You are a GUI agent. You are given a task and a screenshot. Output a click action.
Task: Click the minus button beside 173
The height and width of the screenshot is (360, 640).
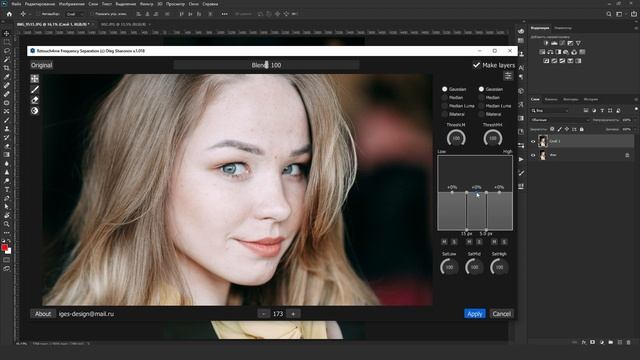click(x=264, y=313)
